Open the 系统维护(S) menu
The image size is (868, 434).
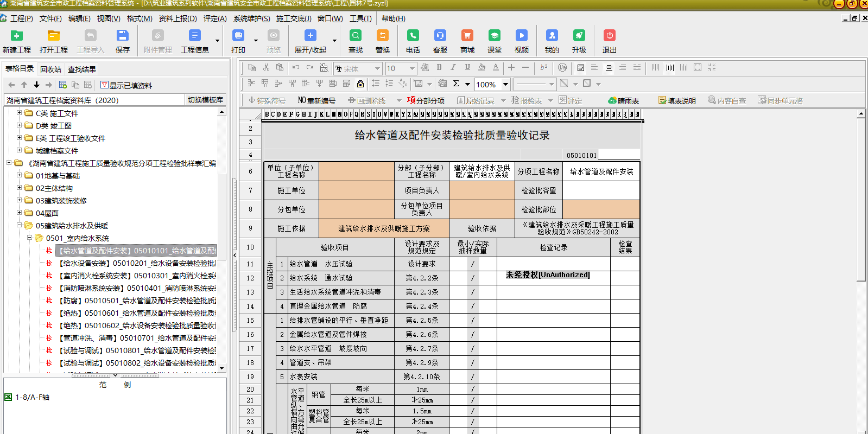click(251, 18)
